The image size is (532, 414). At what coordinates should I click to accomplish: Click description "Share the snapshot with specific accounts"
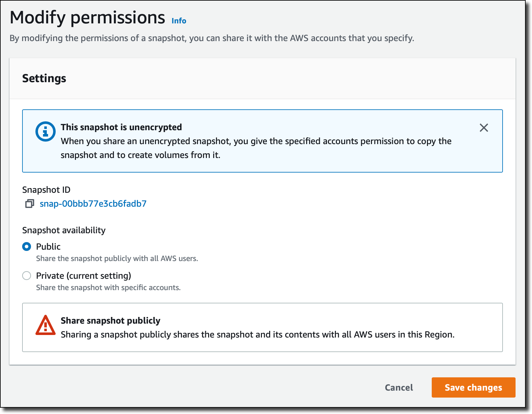[108, 288]
